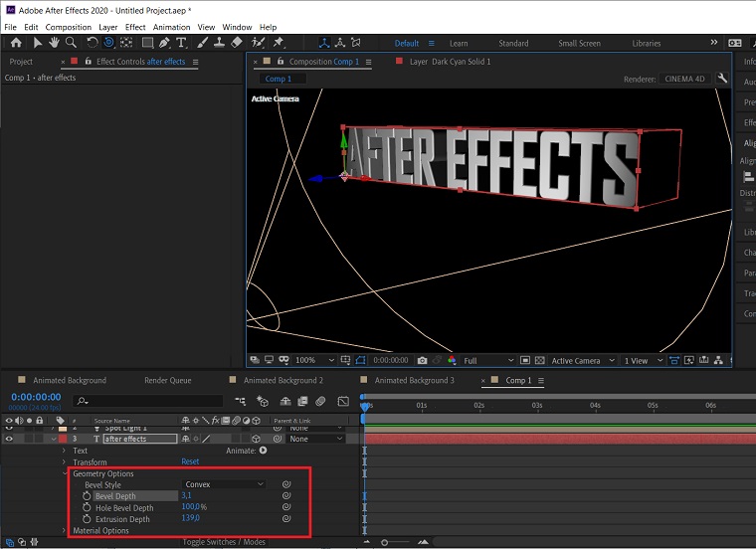
Task: Hide the after effects text layer
Action: click(x=10, y=439)
